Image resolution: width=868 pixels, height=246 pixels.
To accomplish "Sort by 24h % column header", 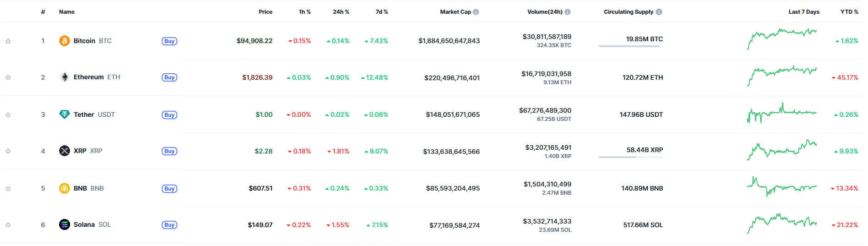I will click(341, 12).
